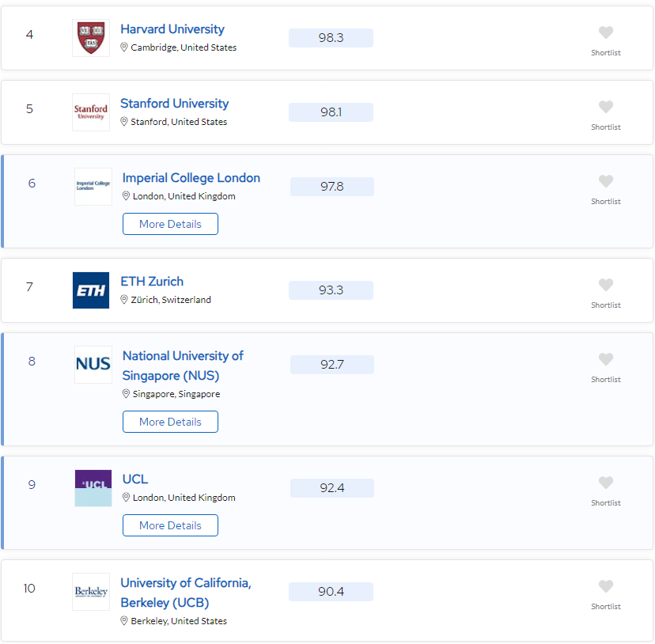Show More Details for UCL

(170, 525)
